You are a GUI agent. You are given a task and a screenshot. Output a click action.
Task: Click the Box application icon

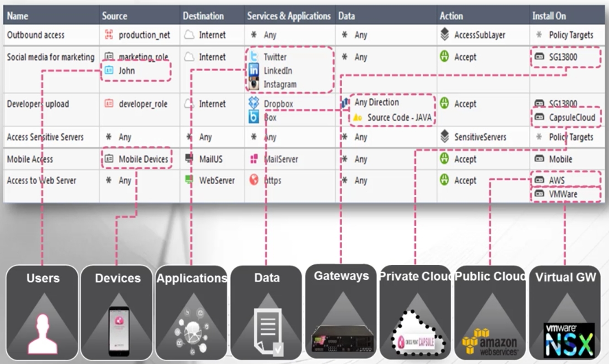[x=253, y=118]
